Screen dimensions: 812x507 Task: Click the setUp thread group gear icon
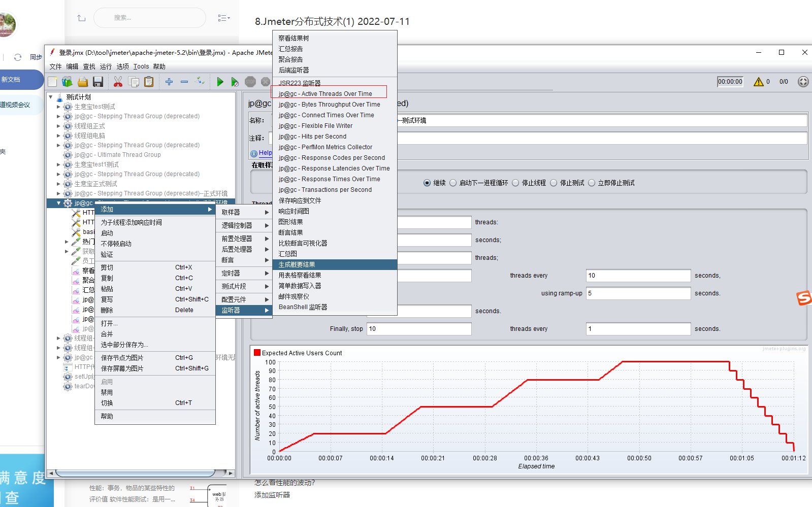(x=68, y=377)
